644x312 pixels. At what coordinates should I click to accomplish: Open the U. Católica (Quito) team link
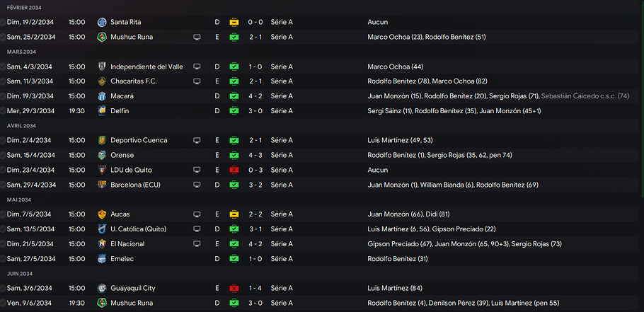[x=142, y=229]
